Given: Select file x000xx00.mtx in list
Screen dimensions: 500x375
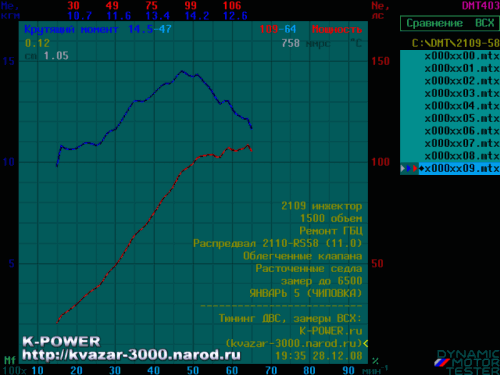Looking at the screenshot, I should click(462, 56).
